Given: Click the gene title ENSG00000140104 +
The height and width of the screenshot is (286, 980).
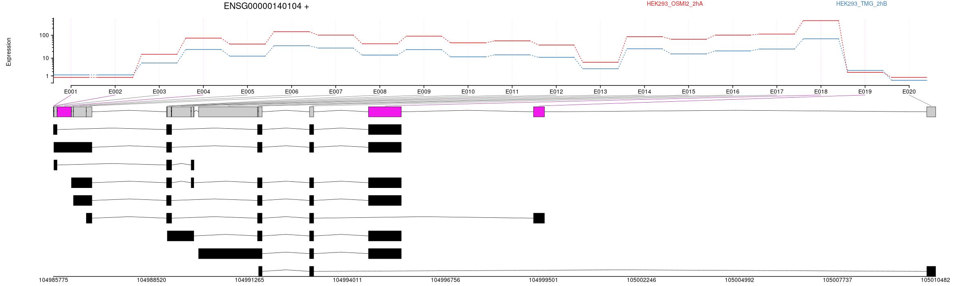Looking at the screenshot, I should coord(266,6).
